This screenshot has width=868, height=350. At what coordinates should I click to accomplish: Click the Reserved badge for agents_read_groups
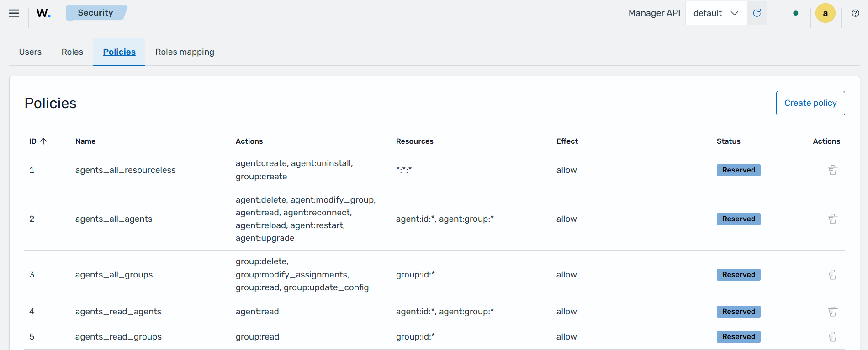point(739,337)
